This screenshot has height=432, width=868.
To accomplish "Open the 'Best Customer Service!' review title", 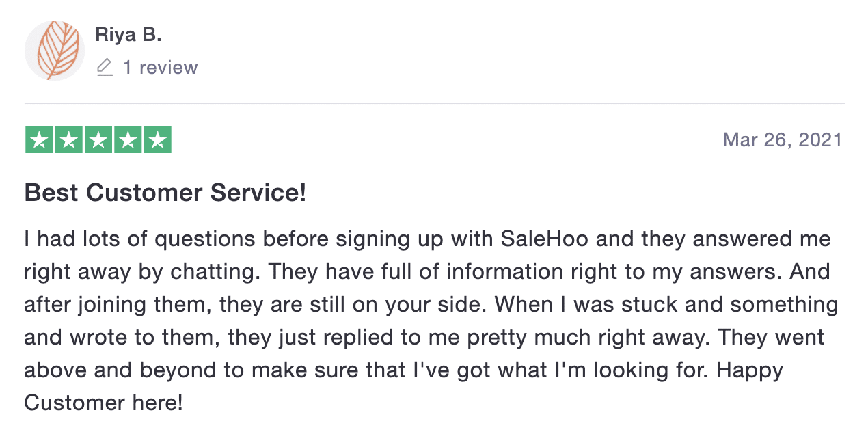I will [165, 193].
